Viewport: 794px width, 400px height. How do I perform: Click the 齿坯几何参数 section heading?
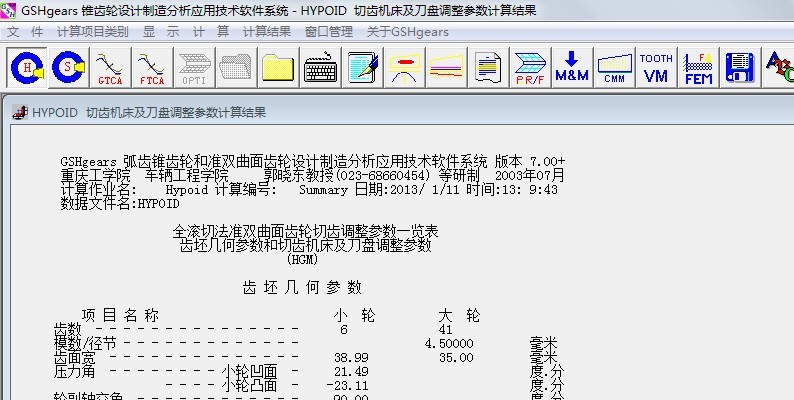[x=302, y=288]
